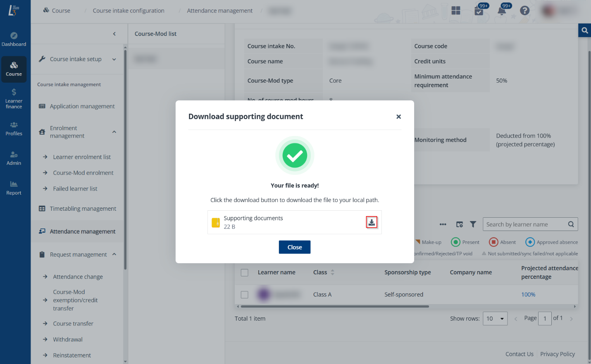The width and height of the screenshot is (591, 364).
Task: Open the Show rows dropdown
Action: (495, 319)
